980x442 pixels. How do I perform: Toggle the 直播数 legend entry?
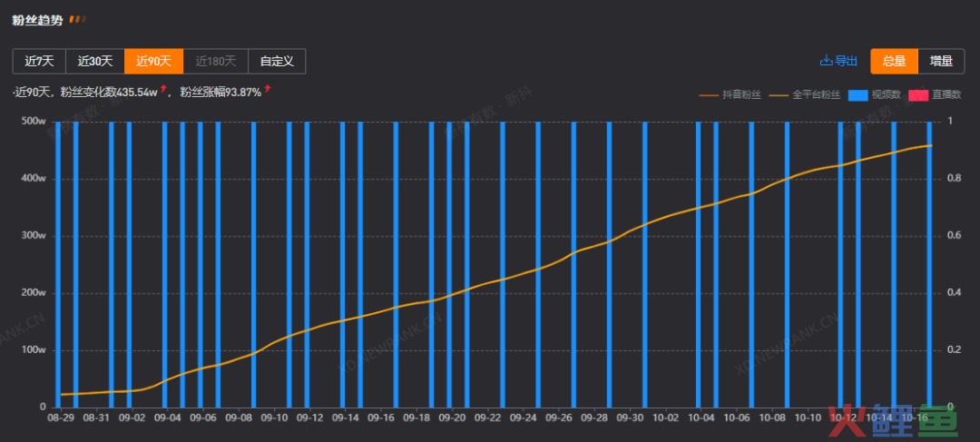point(935,95)
